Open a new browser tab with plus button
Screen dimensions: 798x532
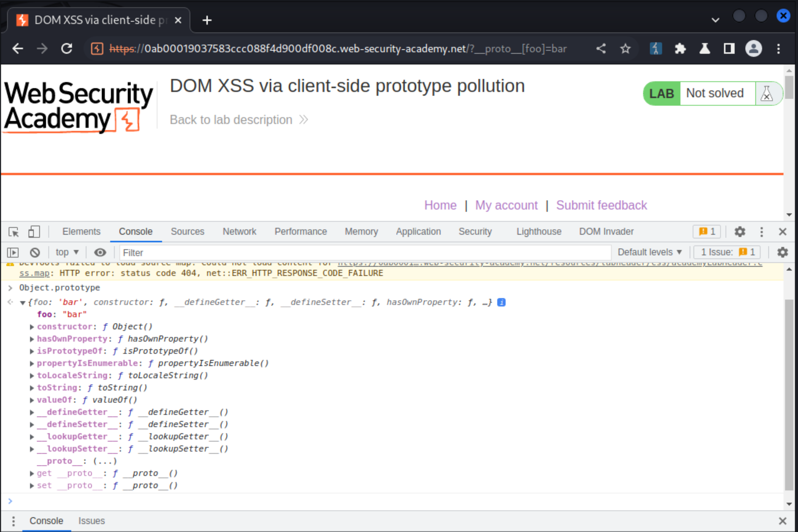point(207,20)
